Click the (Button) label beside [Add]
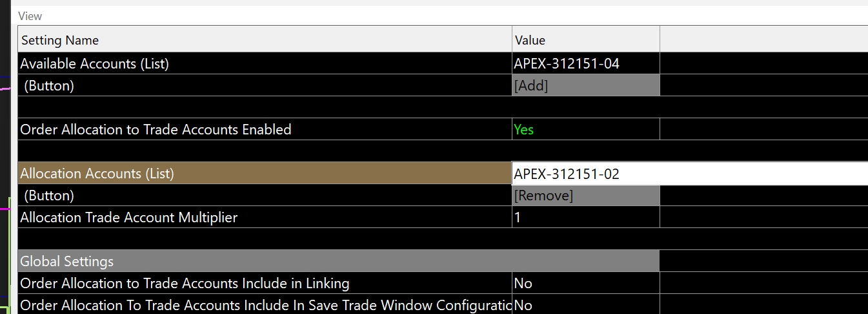868x314 pixels. click(265, 85)
